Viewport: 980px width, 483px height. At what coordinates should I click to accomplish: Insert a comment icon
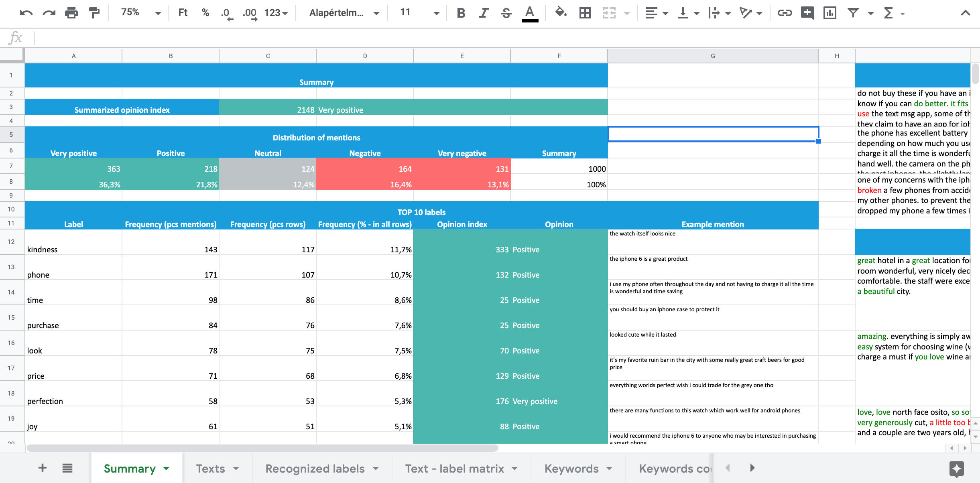tap(807, 13)
